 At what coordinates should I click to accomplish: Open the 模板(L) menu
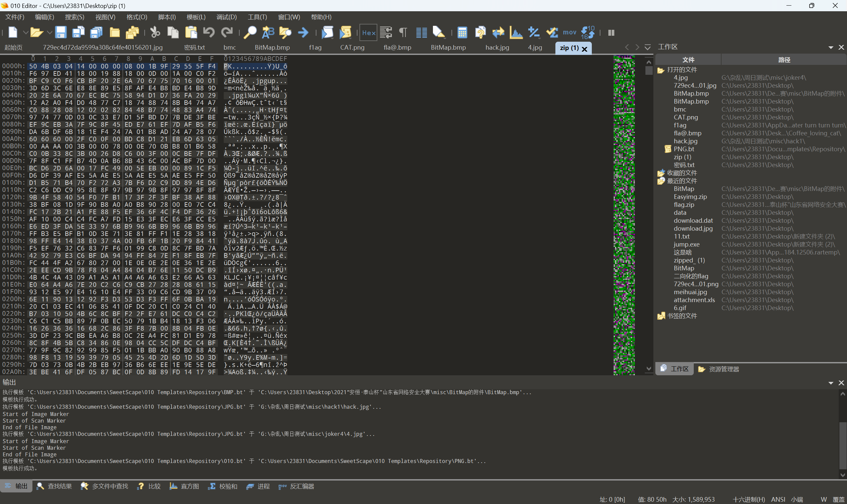click(196, 17)
